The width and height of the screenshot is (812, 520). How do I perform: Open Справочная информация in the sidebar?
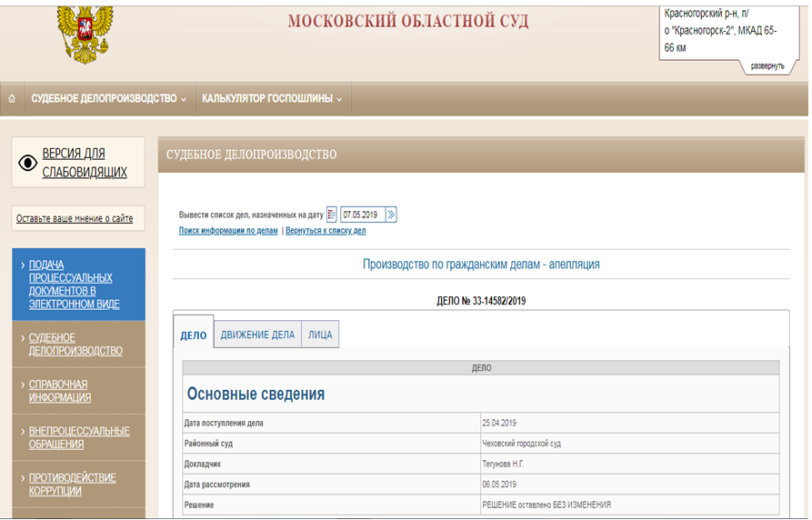point(60,391)
